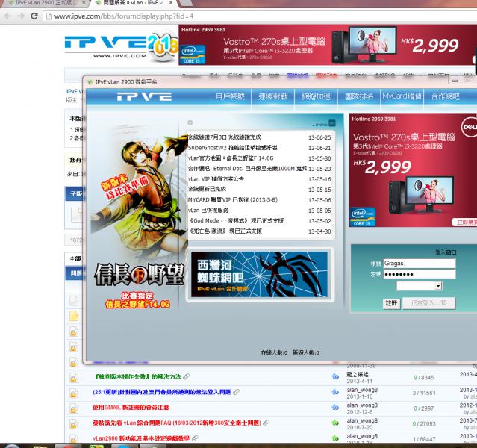This screenshot has height=448, width=477.
Task: Click thread icon beside vLan 綜合問題FAQ thread
Action: point(74,423)
